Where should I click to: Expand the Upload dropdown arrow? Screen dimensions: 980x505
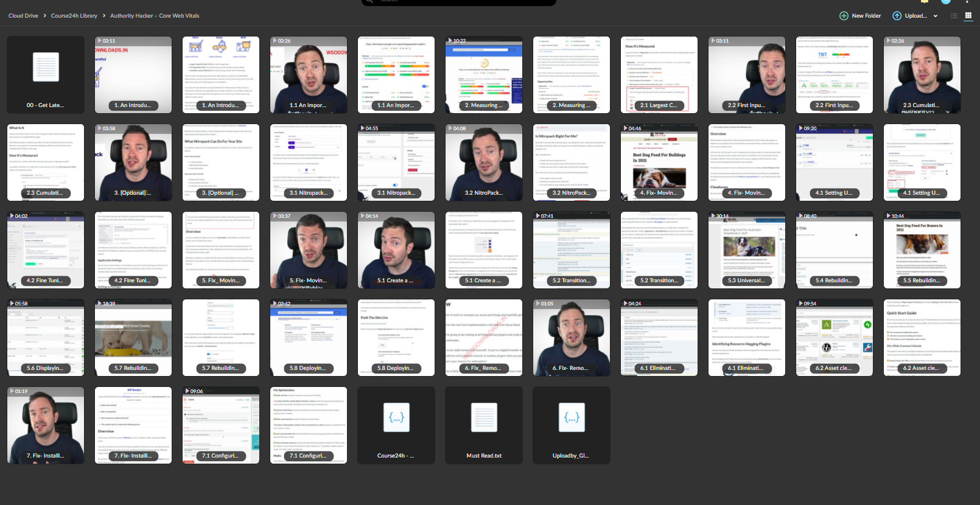tap(936, 16)
